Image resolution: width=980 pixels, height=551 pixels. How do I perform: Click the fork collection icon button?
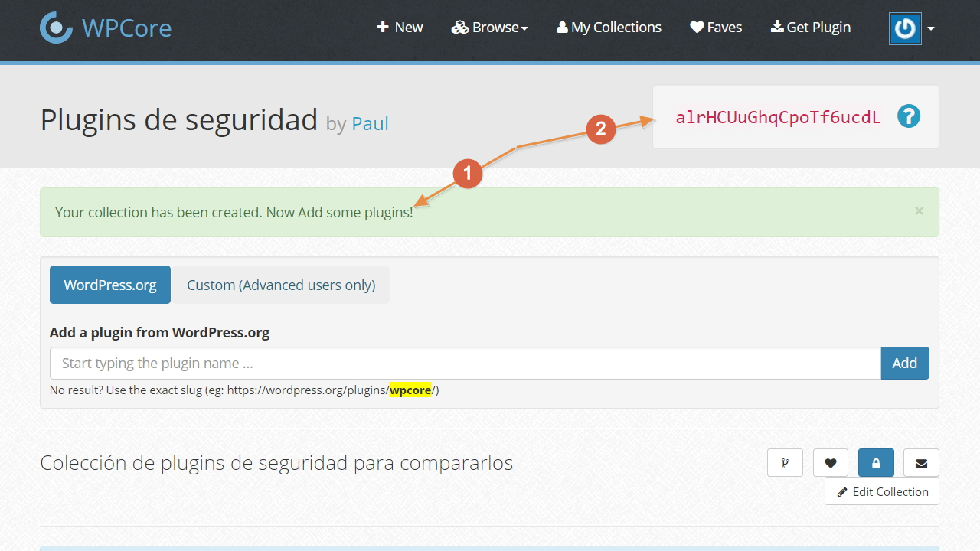786,463
